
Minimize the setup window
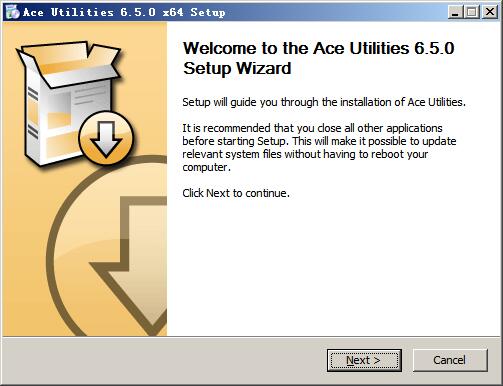point(455,12)
